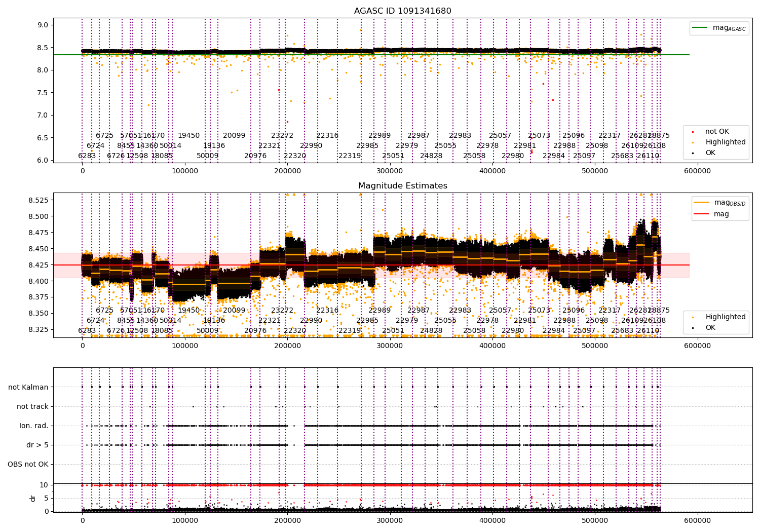Click the 500000 x-axis tick in Magnitude Estimates plot

coord(595,346)
